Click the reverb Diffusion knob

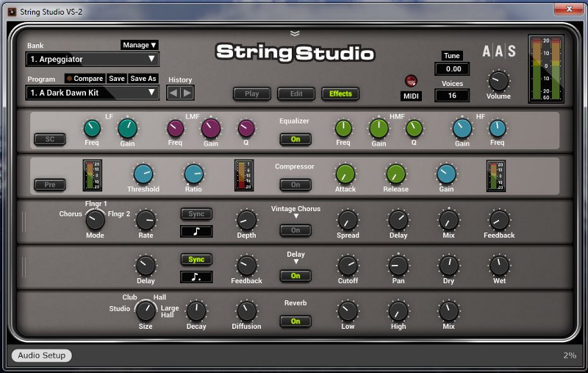click(x=246, y=311)
